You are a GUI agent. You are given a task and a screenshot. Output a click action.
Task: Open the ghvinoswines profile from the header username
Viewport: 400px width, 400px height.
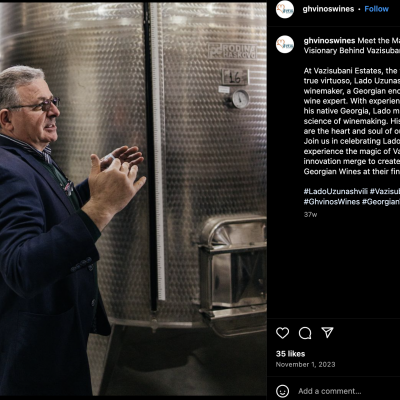click(328, 9)
